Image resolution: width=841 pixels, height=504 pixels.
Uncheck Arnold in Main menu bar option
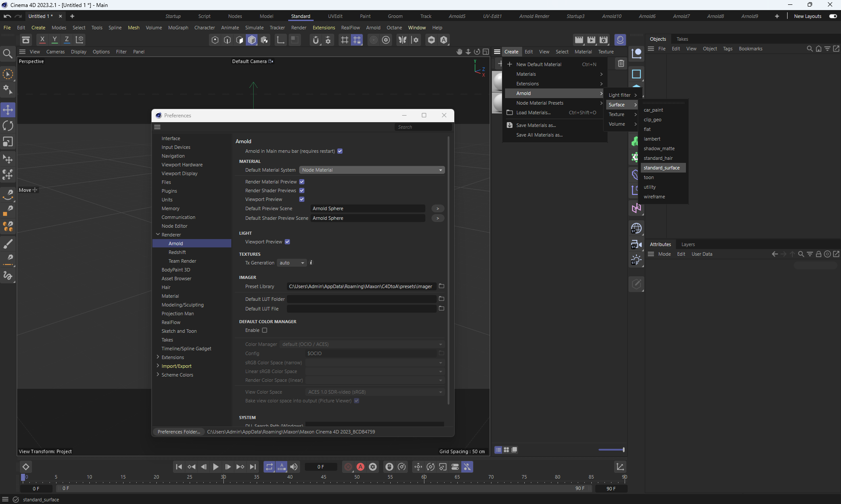340,151
